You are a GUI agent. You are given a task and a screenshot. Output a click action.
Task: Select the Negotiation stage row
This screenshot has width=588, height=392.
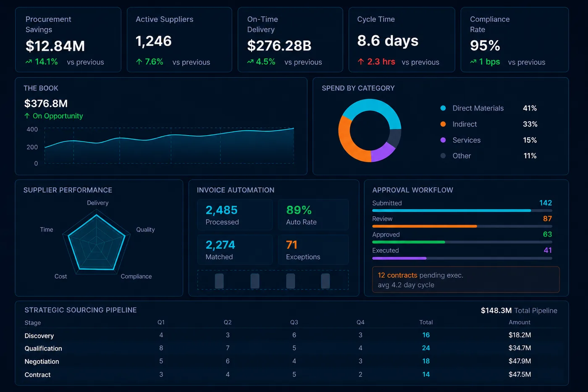[x=293, y=361]
